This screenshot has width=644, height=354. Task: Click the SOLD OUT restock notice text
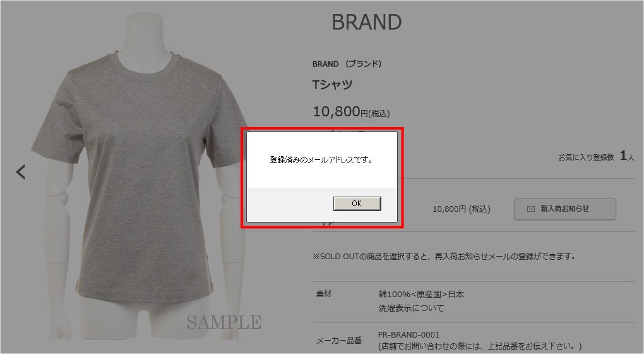coord(444,256)
